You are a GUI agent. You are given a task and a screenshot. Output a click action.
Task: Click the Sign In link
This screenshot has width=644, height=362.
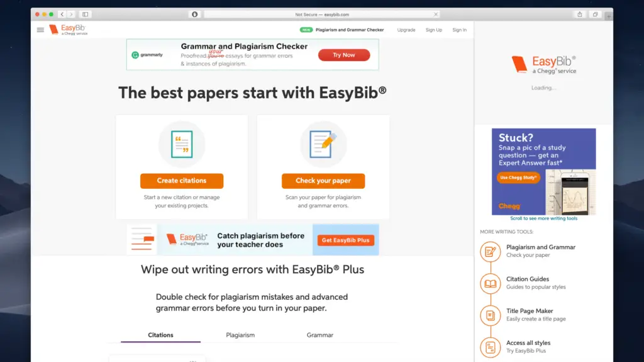coord(459,30)
